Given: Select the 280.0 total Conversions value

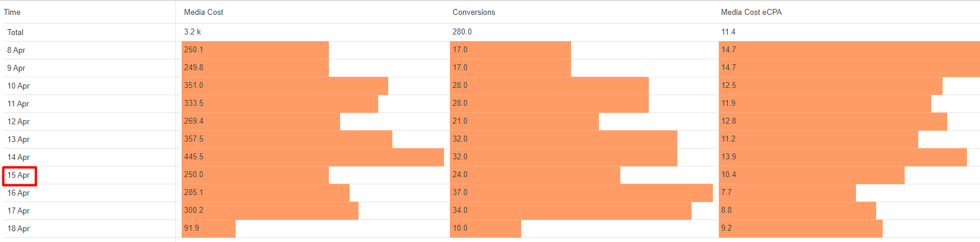Looking at the screenshot, I should point(462,32).
